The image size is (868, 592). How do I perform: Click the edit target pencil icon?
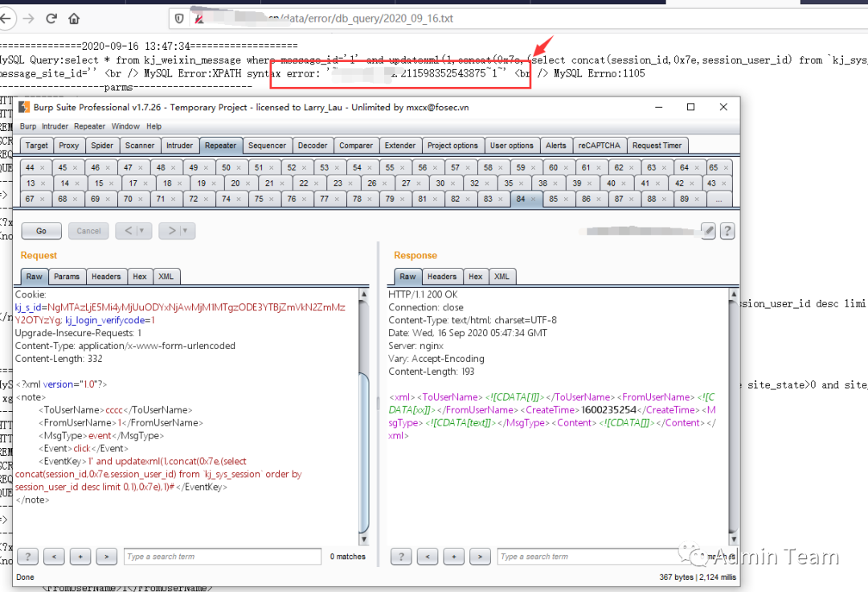[x=708, y=230]
